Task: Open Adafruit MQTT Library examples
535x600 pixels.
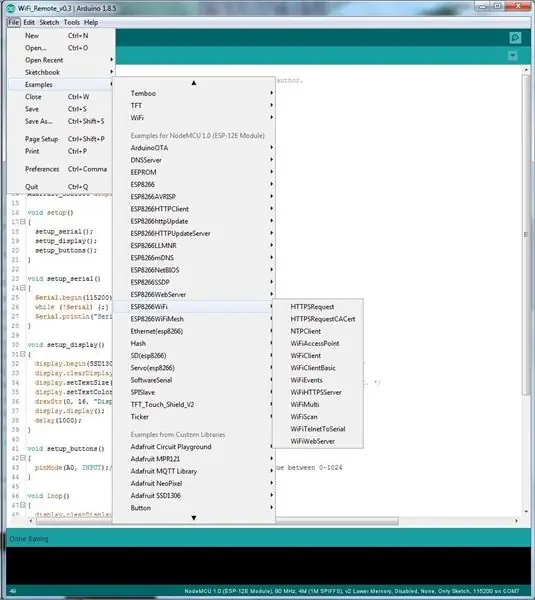Action: point(194,471)
